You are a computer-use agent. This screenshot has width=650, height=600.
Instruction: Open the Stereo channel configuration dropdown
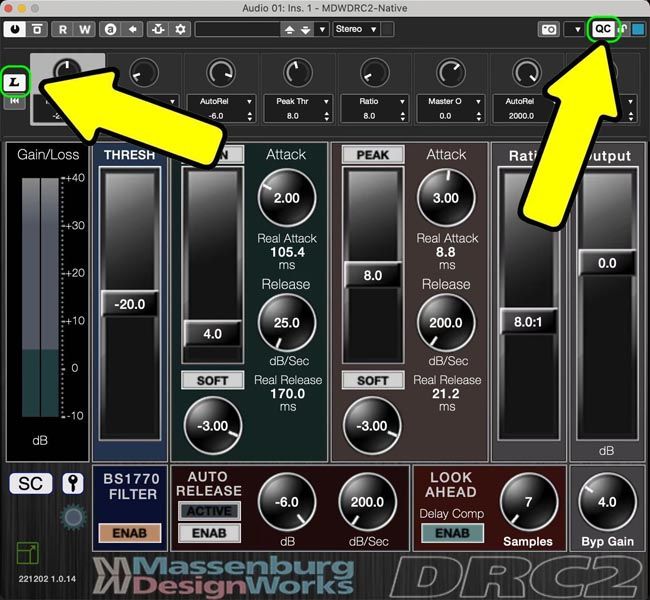click(357, 29)
